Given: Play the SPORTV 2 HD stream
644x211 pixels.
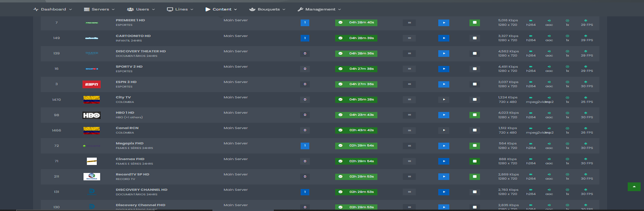Looking at the screenshot, I should coord(444,69).
